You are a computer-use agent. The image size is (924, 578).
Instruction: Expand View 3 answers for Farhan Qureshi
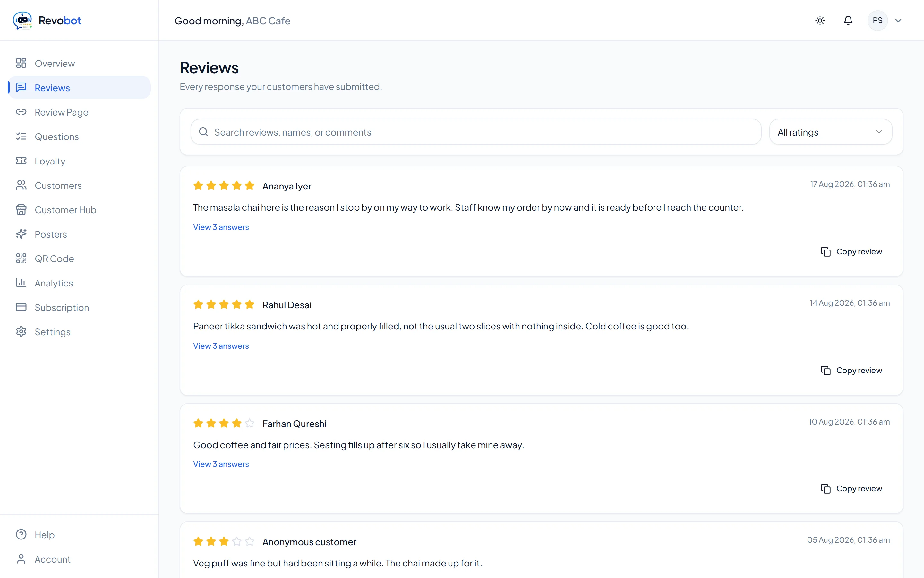point(221,464)
